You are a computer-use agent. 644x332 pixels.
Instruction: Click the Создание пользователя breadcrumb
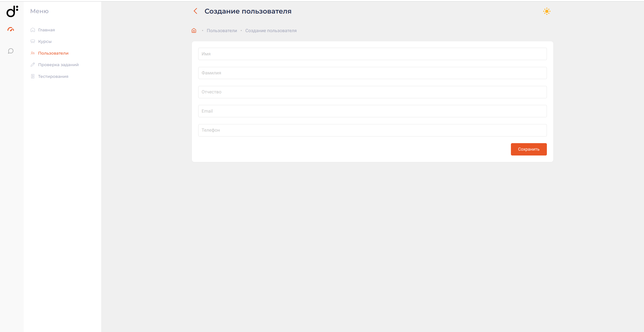(x=271, y=31)
